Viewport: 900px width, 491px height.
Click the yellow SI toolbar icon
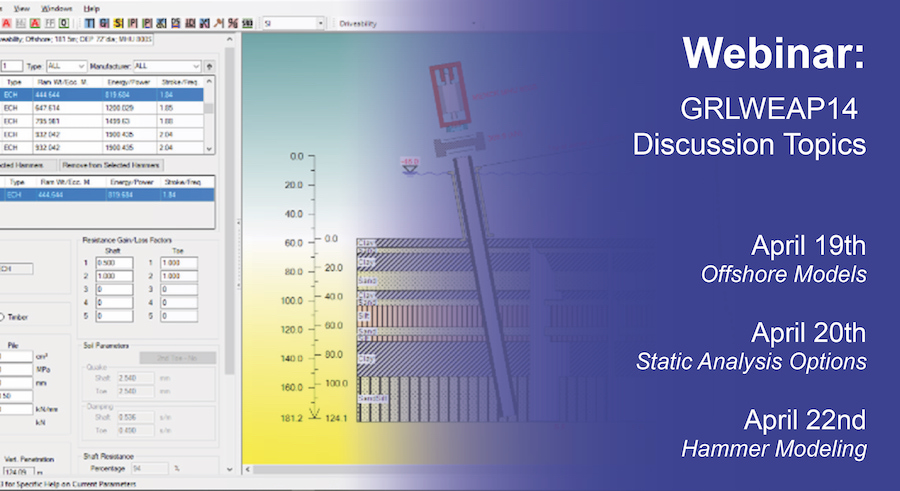[x=119, y=22]
